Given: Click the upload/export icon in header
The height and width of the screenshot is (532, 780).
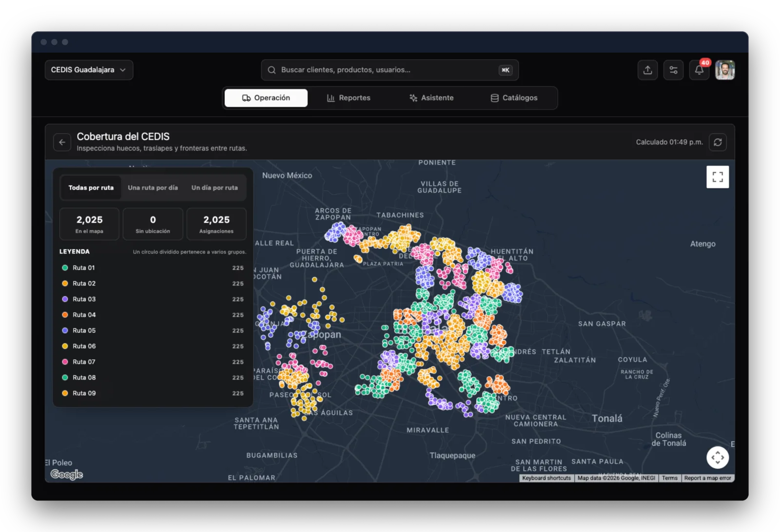Looking at the screenshot, I should [647, 70].
